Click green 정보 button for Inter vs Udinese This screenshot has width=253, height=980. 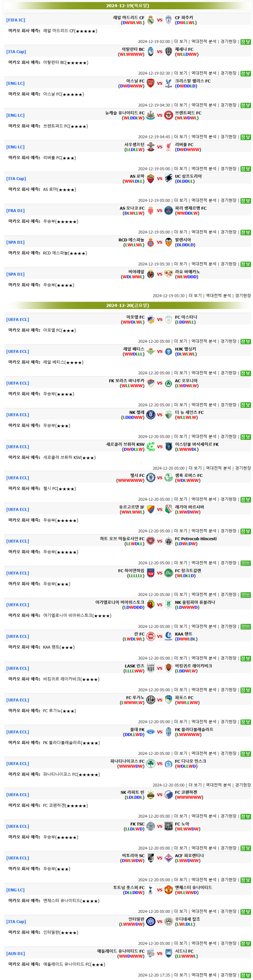pos(245,944)
